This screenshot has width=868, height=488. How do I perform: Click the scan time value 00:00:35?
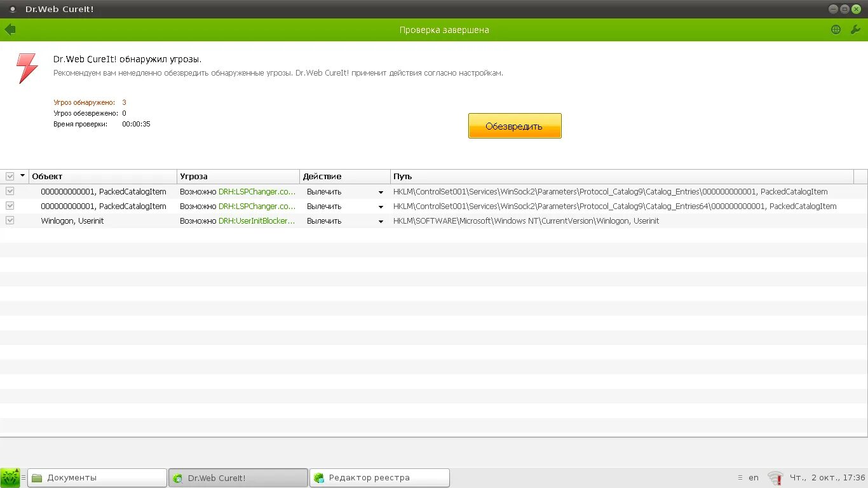coord(136,124)
